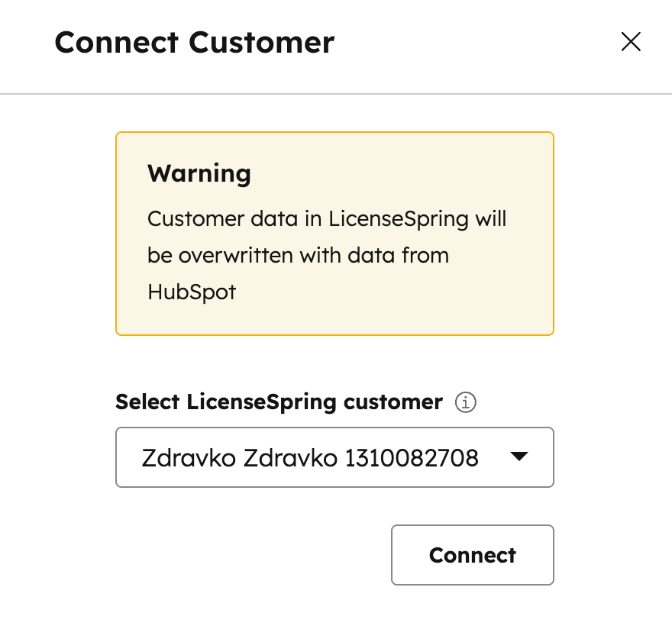The height and width of the screenshot is (626, 672).
Task: Click the first line of the warning message
Action: pos(327,218)
